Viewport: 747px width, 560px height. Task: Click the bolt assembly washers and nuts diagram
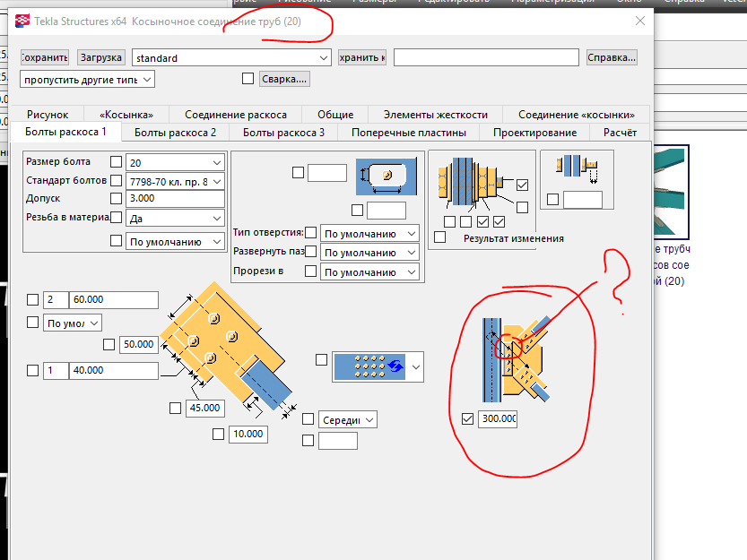[x=470, y=182]
